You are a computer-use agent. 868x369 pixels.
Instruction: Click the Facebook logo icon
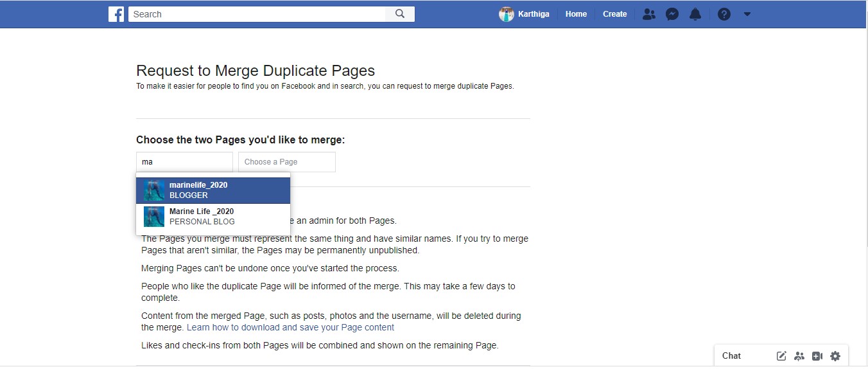pyautogui.click(x=116, y=14)
